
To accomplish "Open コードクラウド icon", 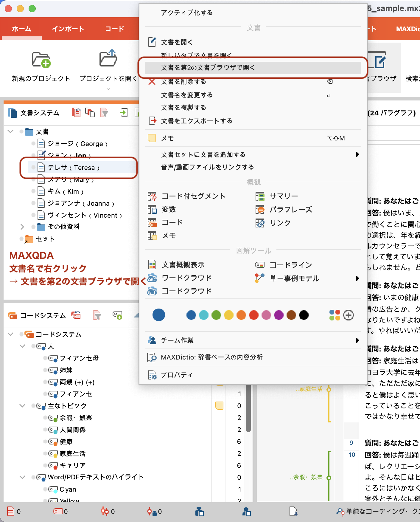I will pos(152,291).
